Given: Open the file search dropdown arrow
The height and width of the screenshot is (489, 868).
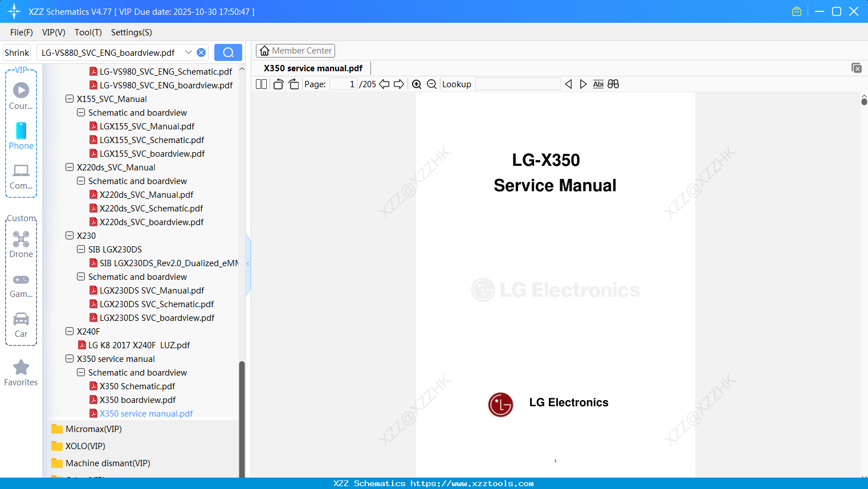Looking at the screenshot, I should (x=189, y=52).
